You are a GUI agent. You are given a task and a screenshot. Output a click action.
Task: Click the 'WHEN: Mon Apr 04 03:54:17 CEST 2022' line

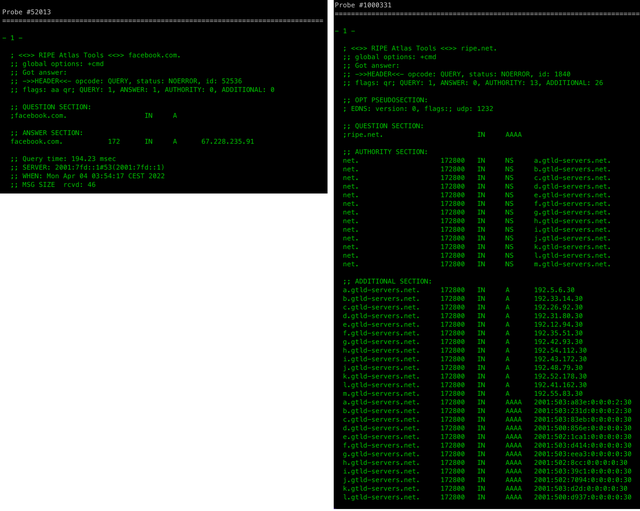pyautogui.click(x=88, y=176)
